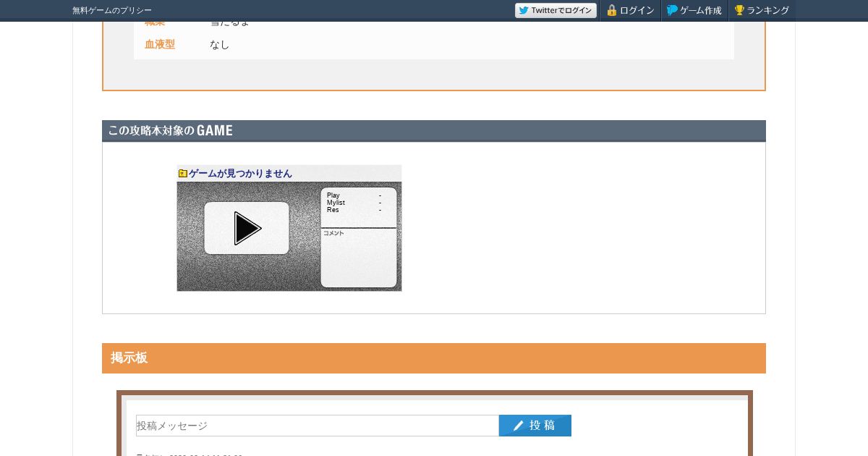Click the padlock login icon
Screen dimensions: 868x456
point(612,10)
